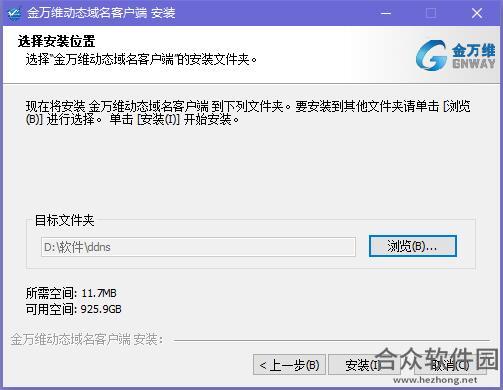Screen dimensions: 503x390
Task: Cancel setup with the 取消(C) button
Action: (x=450, y=365)
